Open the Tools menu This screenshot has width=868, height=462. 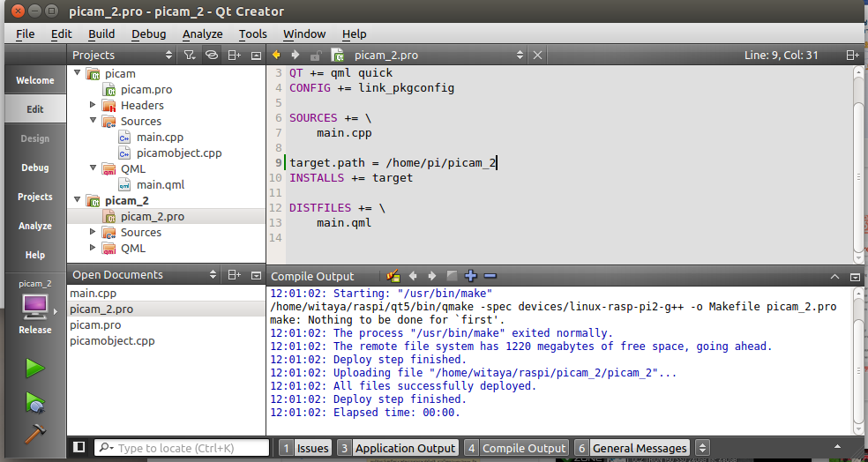click(x=253, y=34)
